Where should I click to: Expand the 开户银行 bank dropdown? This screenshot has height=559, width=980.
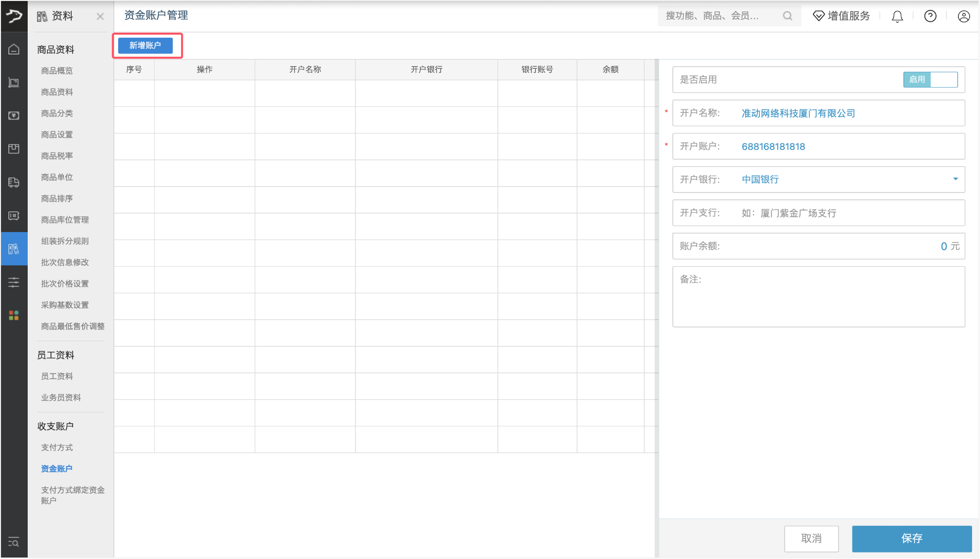(x=955, y=179)
